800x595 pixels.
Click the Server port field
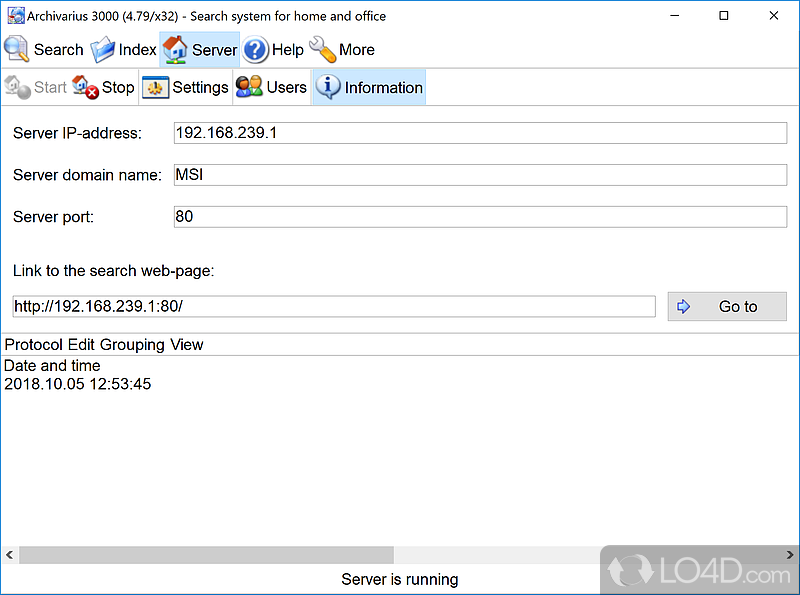[480, 216]
